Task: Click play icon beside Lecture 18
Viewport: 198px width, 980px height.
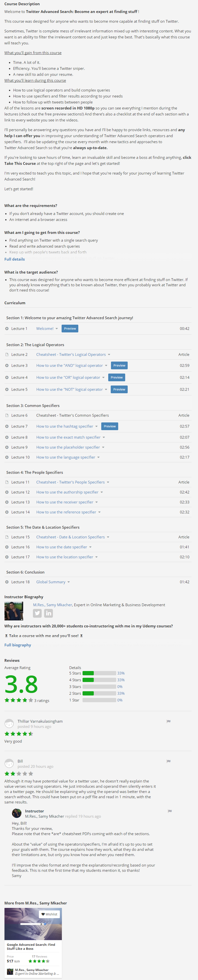Action: pyautogui.click(x=7, y=582)
